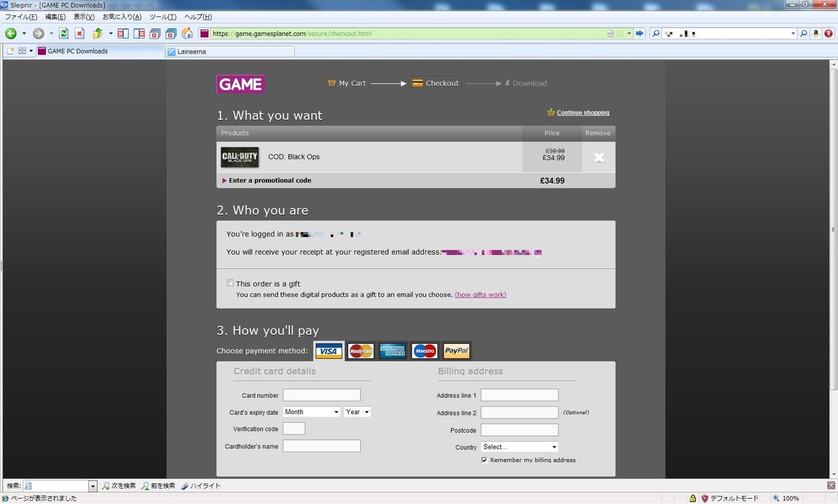Open the ファイル(F) menu
The height and width of the screenshot is (504, 838).
click(x=21, y=16)
